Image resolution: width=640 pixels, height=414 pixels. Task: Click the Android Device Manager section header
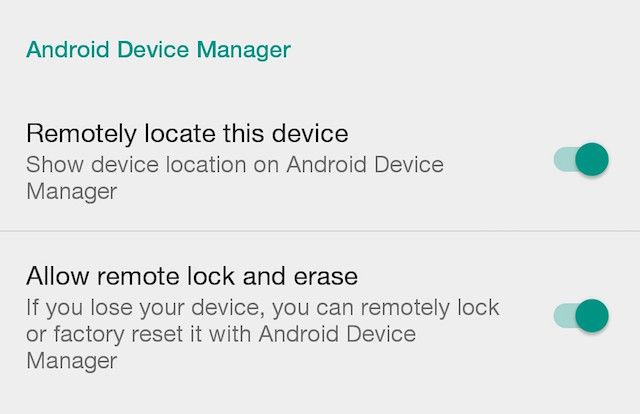tap(158, 49)
